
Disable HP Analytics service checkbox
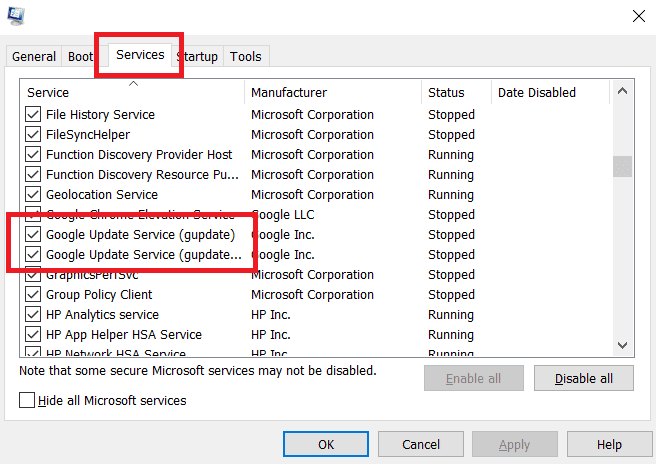point(33,315)
